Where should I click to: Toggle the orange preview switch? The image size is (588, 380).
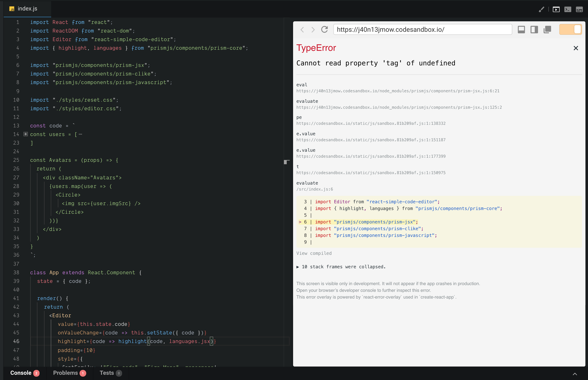[570, 29]
